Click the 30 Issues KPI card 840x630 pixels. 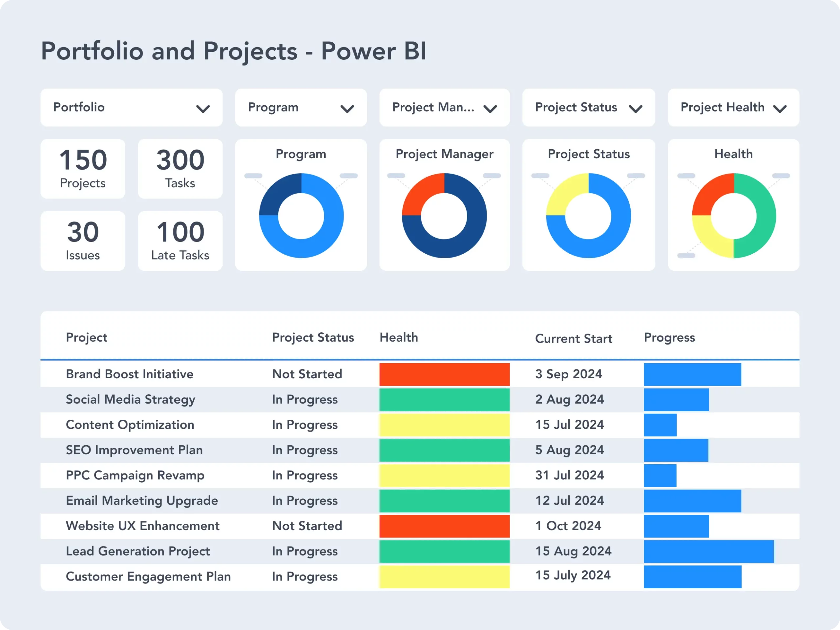point(83,241)
